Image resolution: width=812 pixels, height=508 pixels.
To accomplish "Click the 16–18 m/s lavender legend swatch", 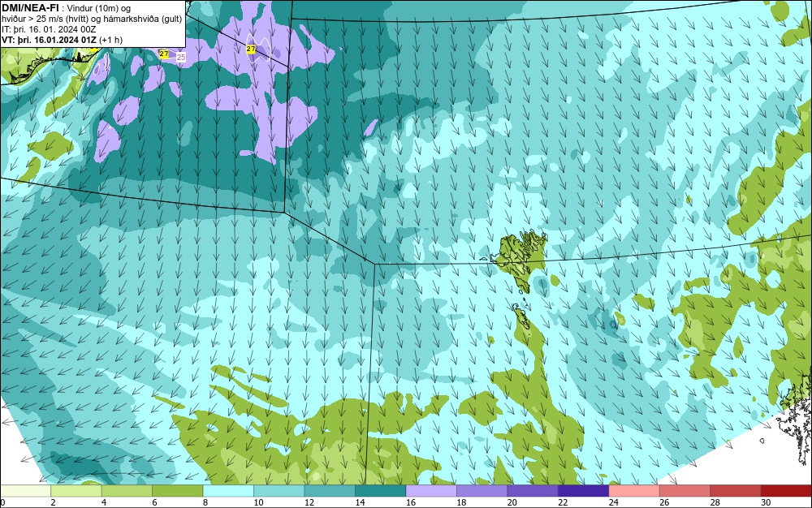I will [x=431, y=491].
